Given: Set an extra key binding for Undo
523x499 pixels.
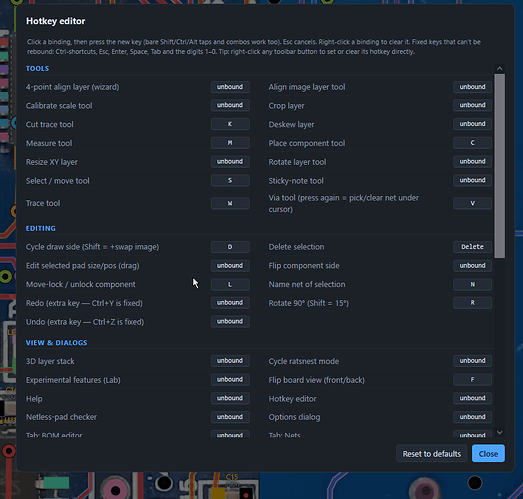Looking at the screenshot, I should (x=230, y=322).
